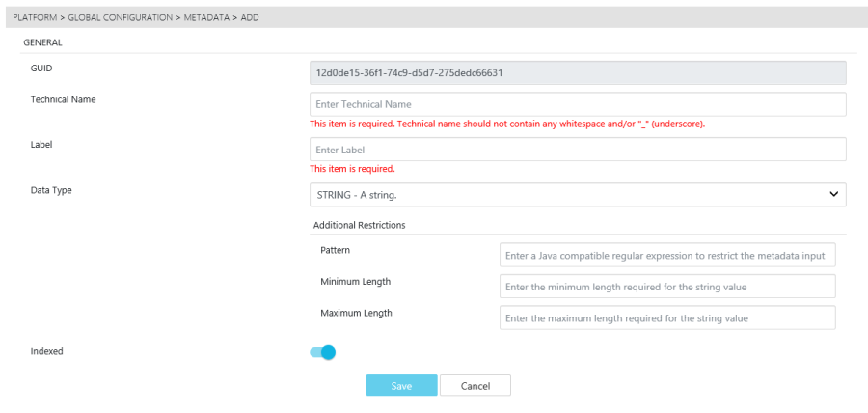Image resolution: width=868 pixels, height=413 pixels.
Task: Click the Data Type label text
Action: click(51, 190)
